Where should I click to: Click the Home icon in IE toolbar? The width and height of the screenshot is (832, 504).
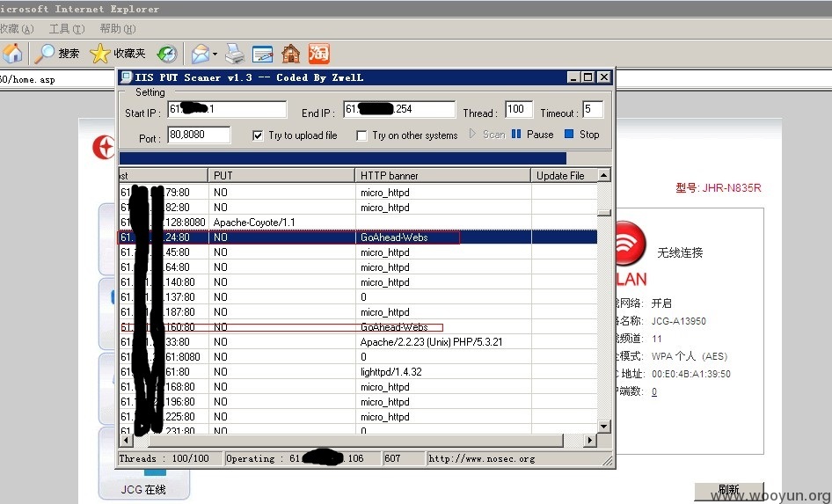12,53
